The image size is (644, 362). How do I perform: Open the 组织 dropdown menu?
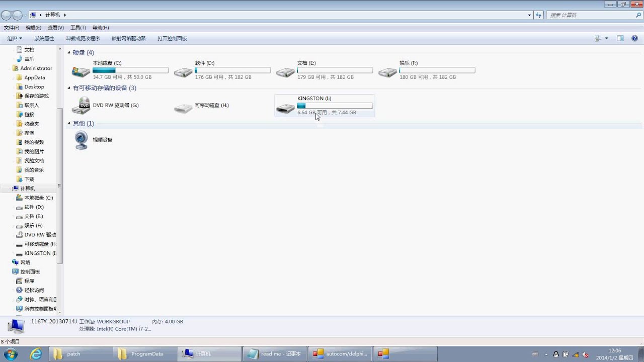(x=15, y=38)
